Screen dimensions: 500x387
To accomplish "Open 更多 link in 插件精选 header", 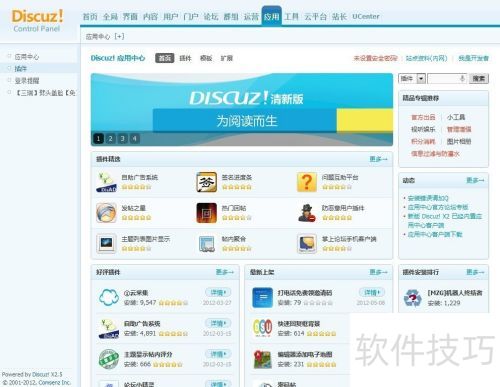I will point(378,159).
